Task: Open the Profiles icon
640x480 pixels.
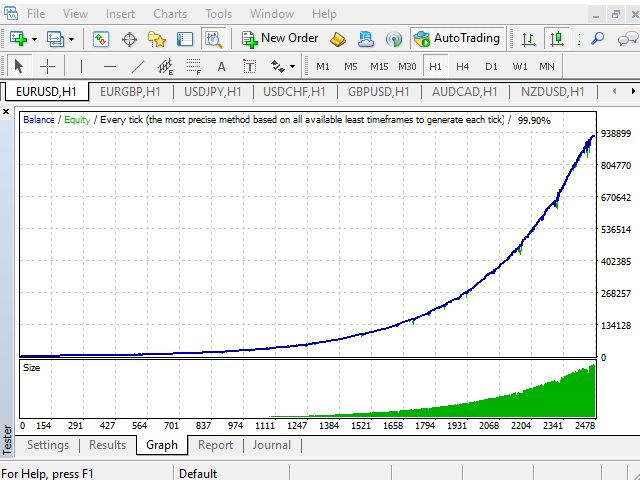Action: 55,39
